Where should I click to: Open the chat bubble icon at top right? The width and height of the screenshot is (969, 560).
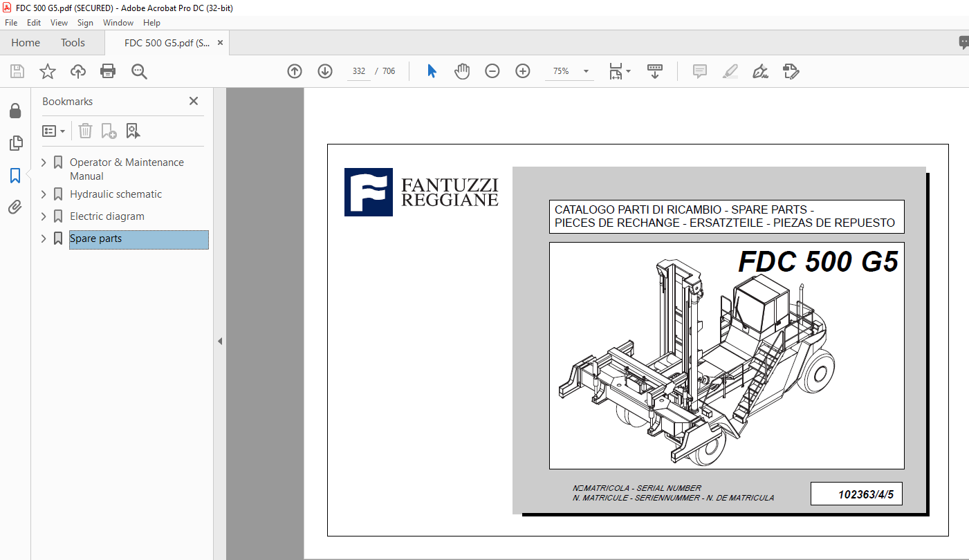coord(963,43)
